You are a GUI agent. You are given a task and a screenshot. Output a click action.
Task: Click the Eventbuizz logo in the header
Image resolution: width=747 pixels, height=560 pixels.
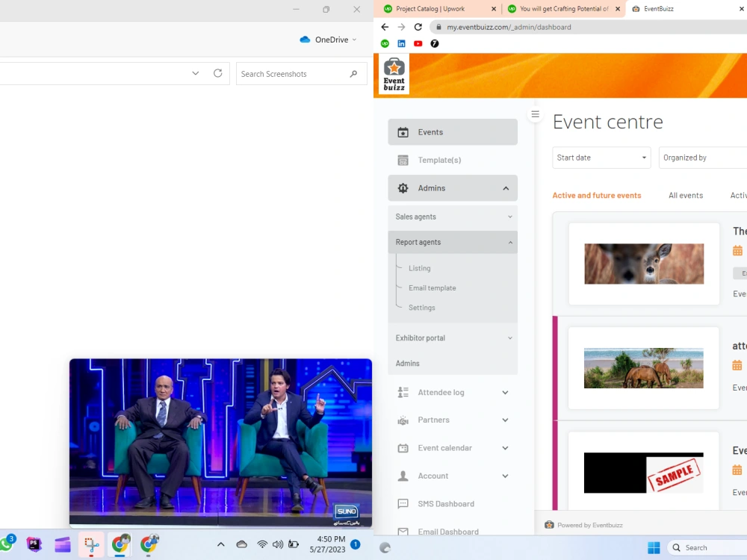tap(394, 74)
